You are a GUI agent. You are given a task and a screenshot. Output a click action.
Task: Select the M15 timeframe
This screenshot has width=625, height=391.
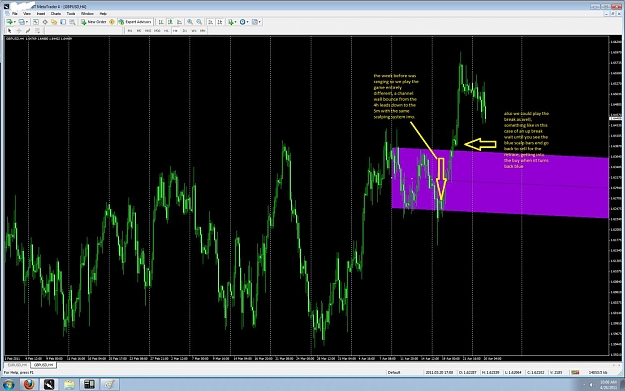pos(148,31)
